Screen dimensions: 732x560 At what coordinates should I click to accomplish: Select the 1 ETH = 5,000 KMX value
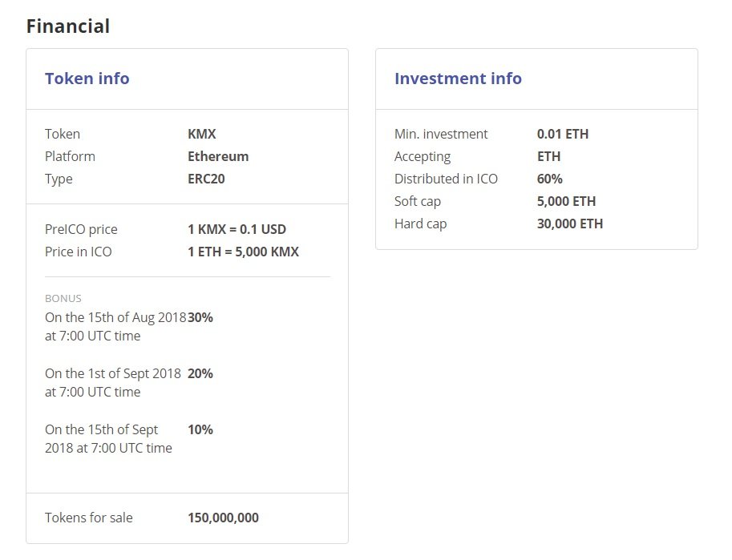(x=243, y=252)
